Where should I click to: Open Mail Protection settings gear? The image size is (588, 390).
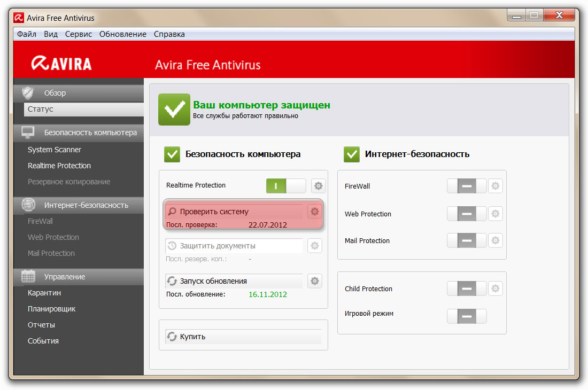(496, 240)
